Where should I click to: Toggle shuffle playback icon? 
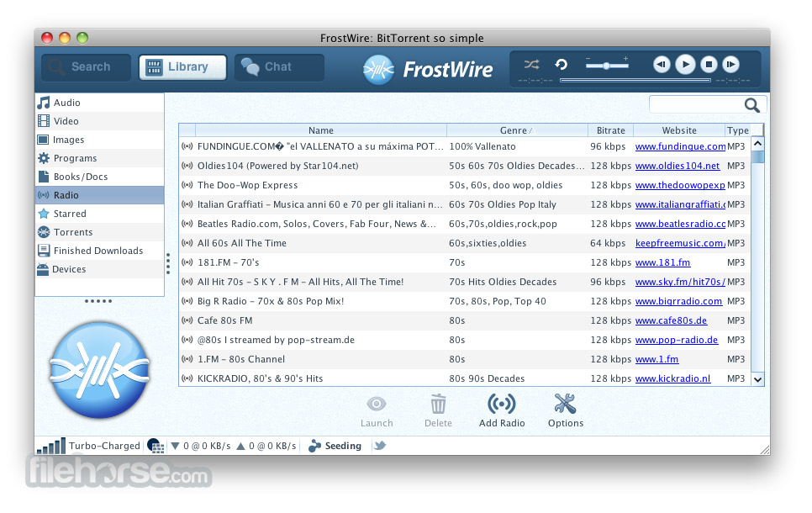[531, 65]
